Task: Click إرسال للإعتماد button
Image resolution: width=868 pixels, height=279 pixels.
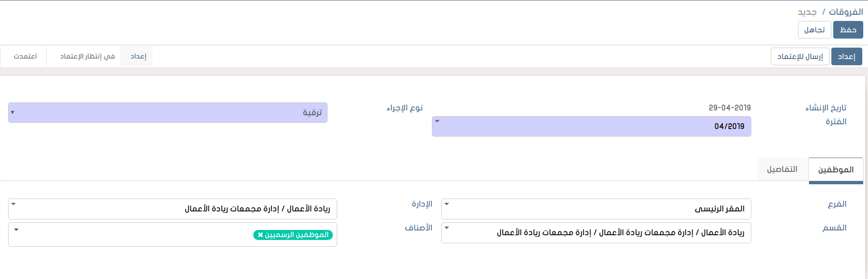Action: (800, 57)
